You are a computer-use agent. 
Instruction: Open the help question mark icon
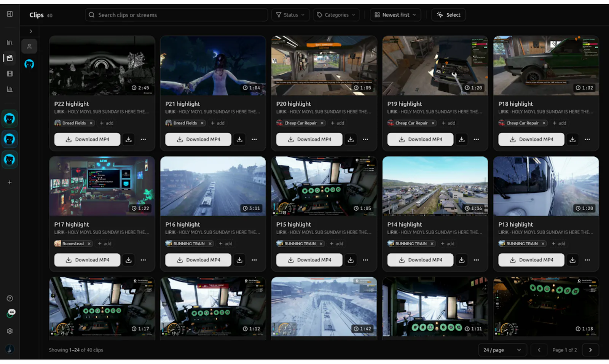(x=10, y=299)
